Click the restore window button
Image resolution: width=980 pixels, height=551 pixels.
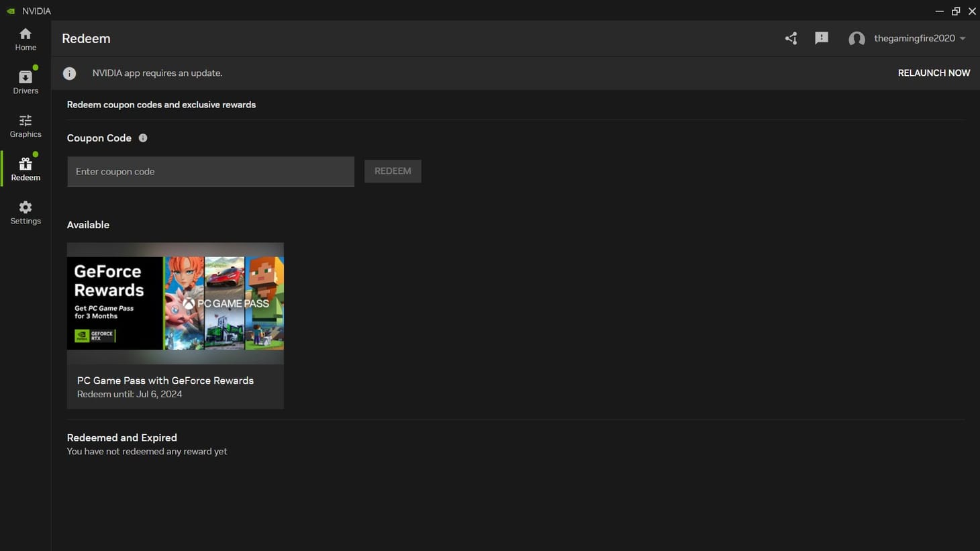tap(955, 11)
